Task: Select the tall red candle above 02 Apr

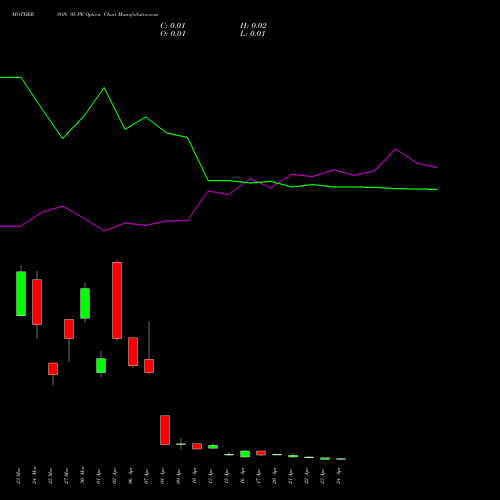Action: tap(117, 300)
